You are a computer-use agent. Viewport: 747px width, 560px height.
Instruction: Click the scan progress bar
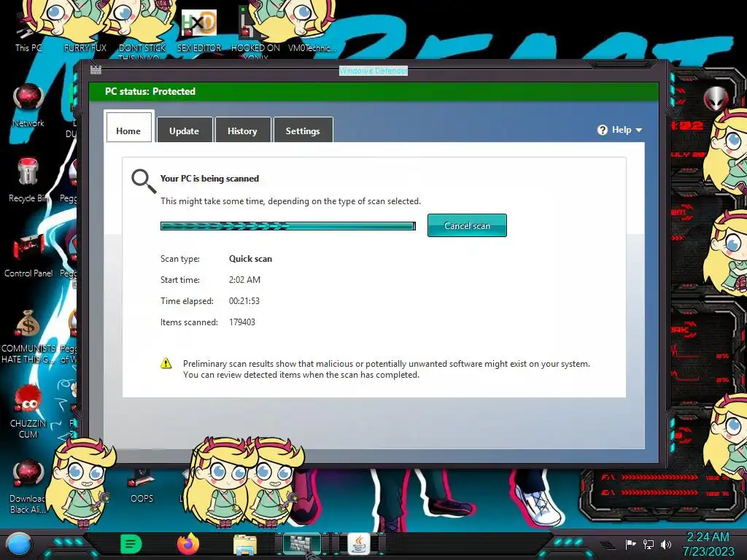coord(287,226)
